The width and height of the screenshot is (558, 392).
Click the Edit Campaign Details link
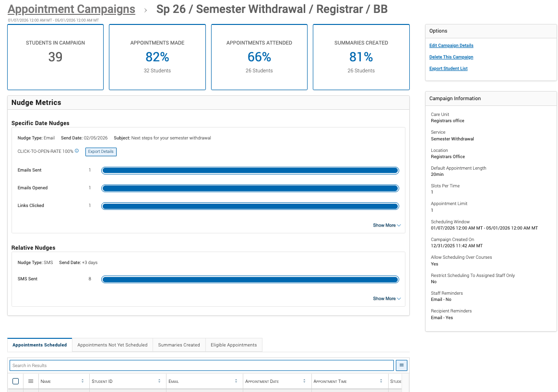pos(451,46)
